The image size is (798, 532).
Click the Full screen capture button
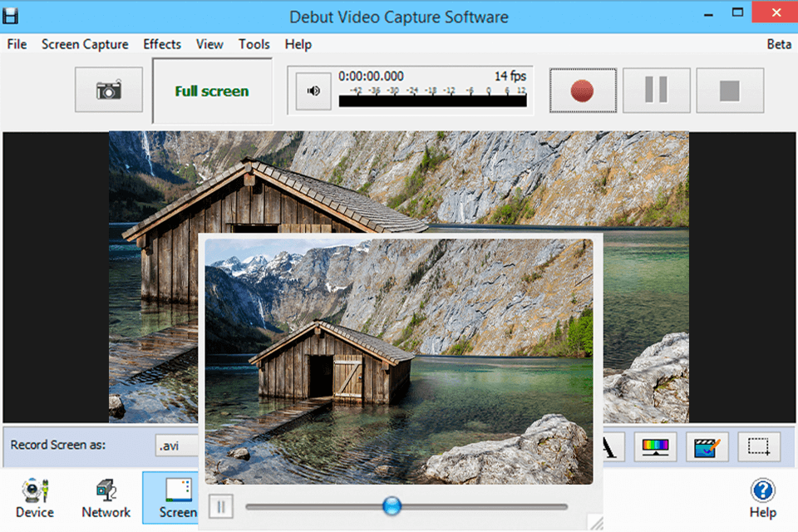coord(212,91)
